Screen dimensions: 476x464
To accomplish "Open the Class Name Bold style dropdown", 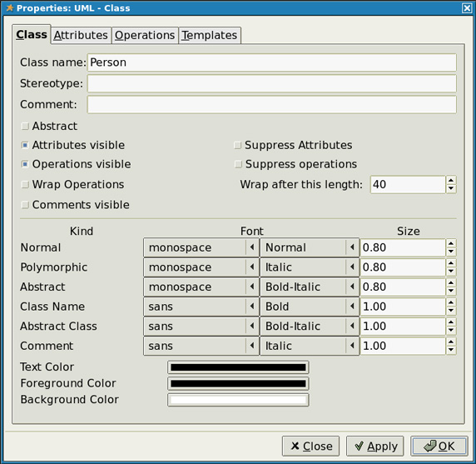I will click(x=310, y=307).
